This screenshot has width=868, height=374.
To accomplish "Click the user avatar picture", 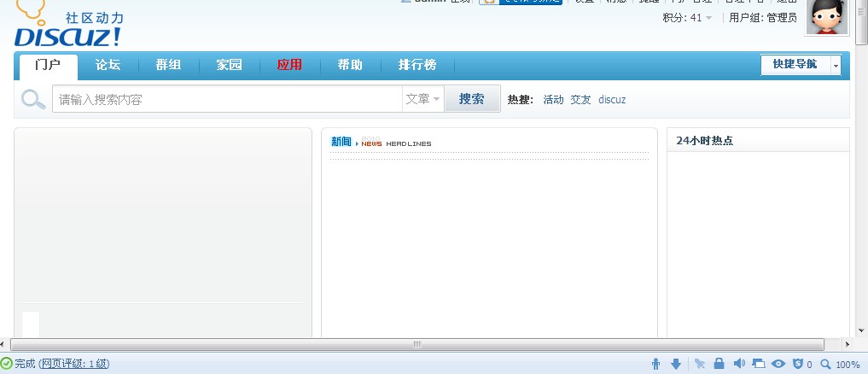I will [x=826, y=17].
